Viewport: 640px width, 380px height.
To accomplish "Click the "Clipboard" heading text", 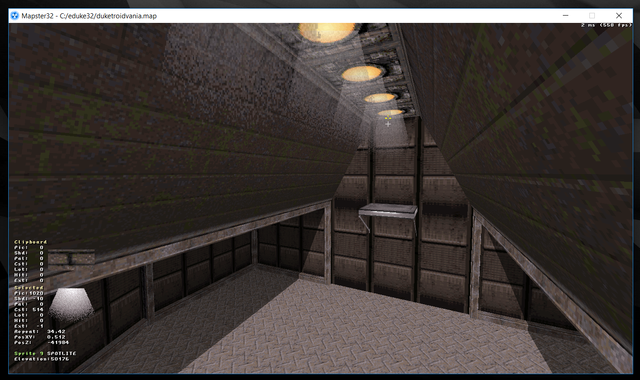I will (31, 242).
